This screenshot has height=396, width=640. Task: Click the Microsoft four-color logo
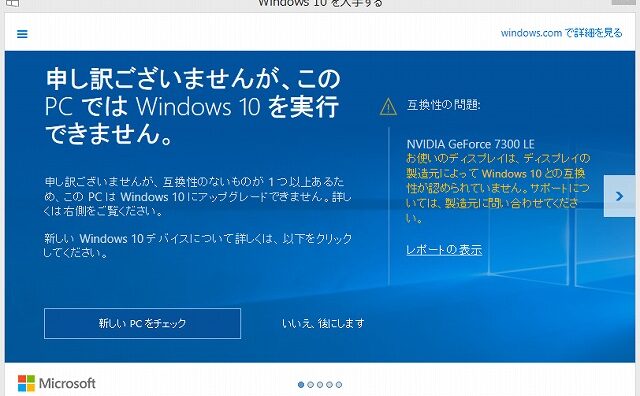[27, 383]
